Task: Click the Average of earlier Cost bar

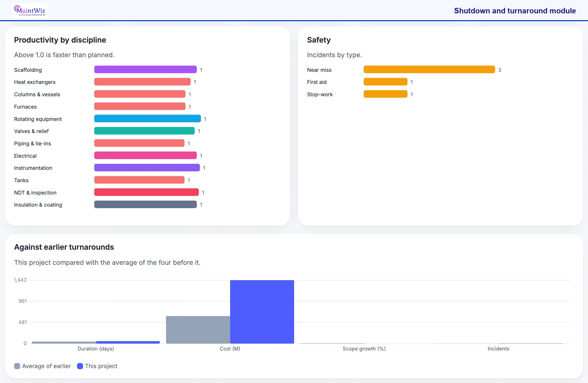Action: click(198, 330)
